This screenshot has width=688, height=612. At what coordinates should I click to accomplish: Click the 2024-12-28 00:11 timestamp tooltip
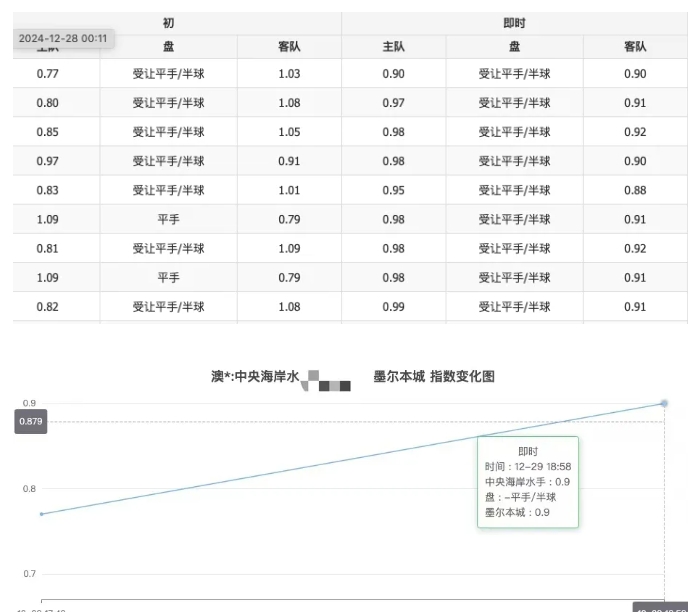[x=63, y=38]
